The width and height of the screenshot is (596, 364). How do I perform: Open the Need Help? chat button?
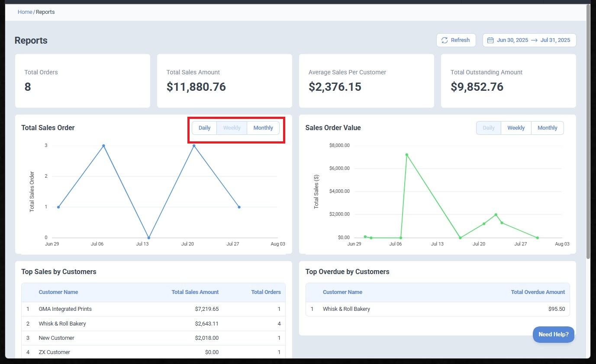[553, 335]
